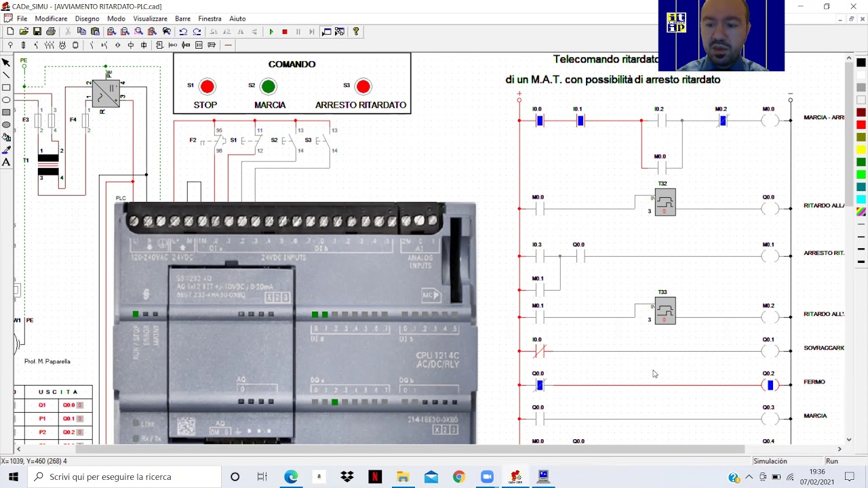Open help with yellow question mark icon
The height and width of the screenshot is (488, 868).
pyautogui.click(x=355, y=31)
